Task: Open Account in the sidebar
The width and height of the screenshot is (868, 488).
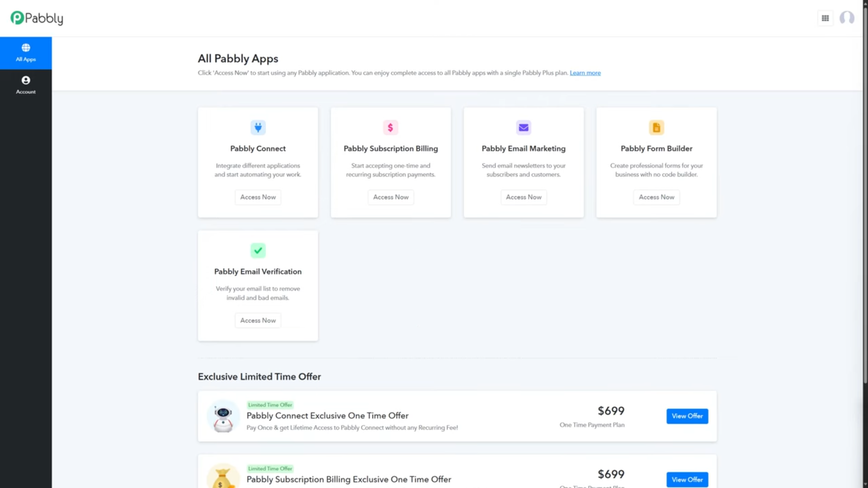Action: click(26, 85)
